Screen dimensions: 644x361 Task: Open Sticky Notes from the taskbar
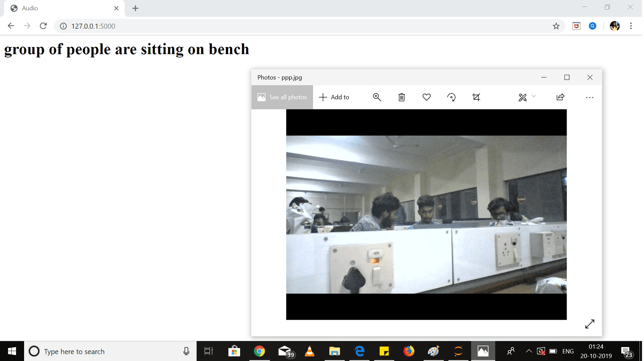coord(384,351)
